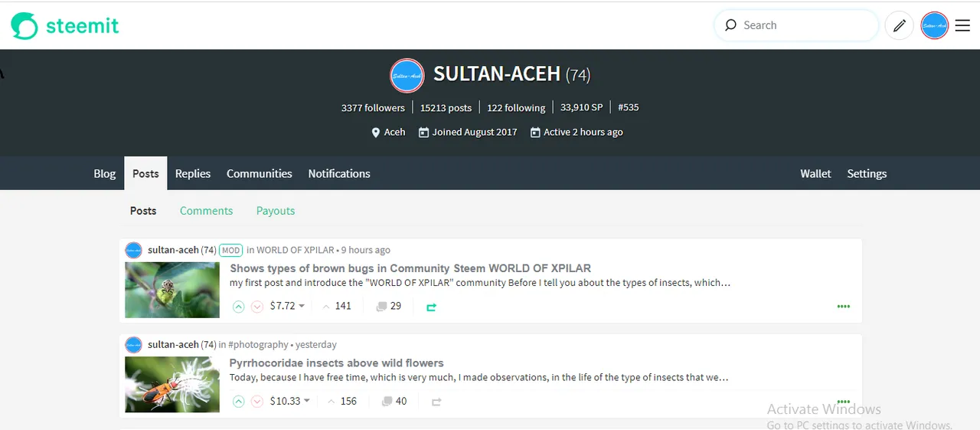Click the profile avatar beside SULTAN-ACEH heading

coord(407,75)
